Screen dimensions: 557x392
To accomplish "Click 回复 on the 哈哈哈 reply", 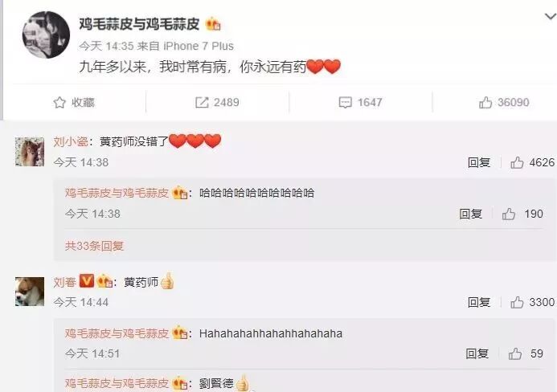I will coord(470,214).
